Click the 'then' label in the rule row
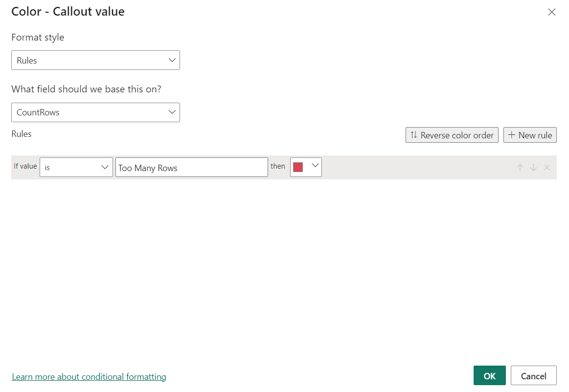Screen dimensions: 569x392 point(278,166)
